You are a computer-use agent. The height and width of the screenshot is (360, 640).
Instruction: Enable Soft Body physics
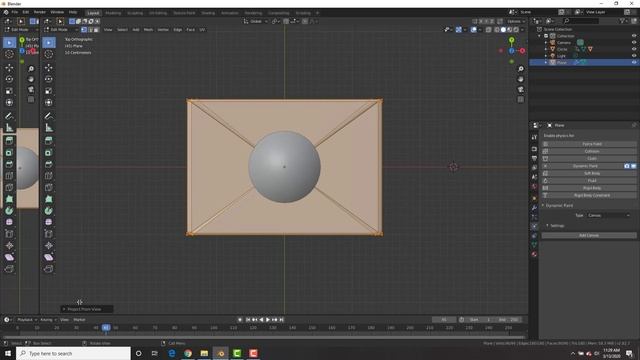pos(589,173)
